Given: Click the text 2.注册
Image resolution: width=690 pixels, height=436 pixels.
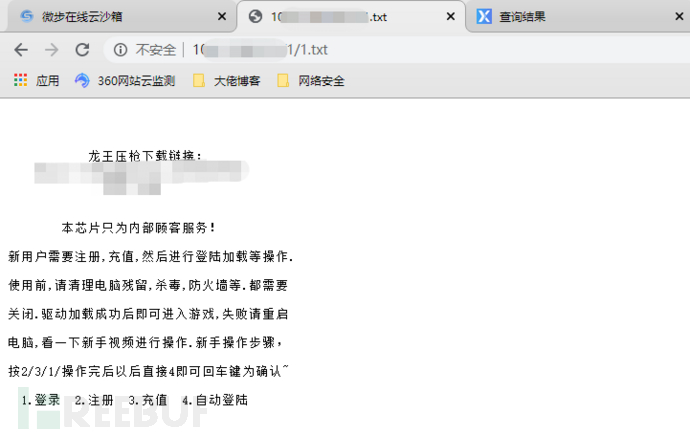Looking at the screenshot, I should (94, 400).
